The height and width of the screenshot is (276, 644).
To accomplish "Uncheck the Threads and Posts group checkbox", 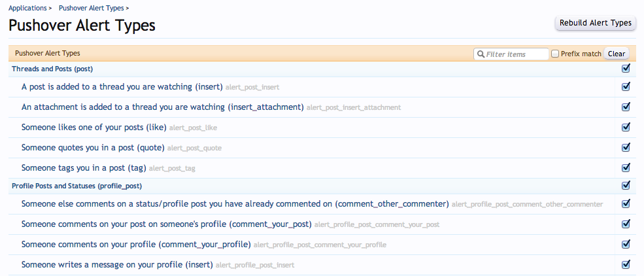I will point(626,69).
